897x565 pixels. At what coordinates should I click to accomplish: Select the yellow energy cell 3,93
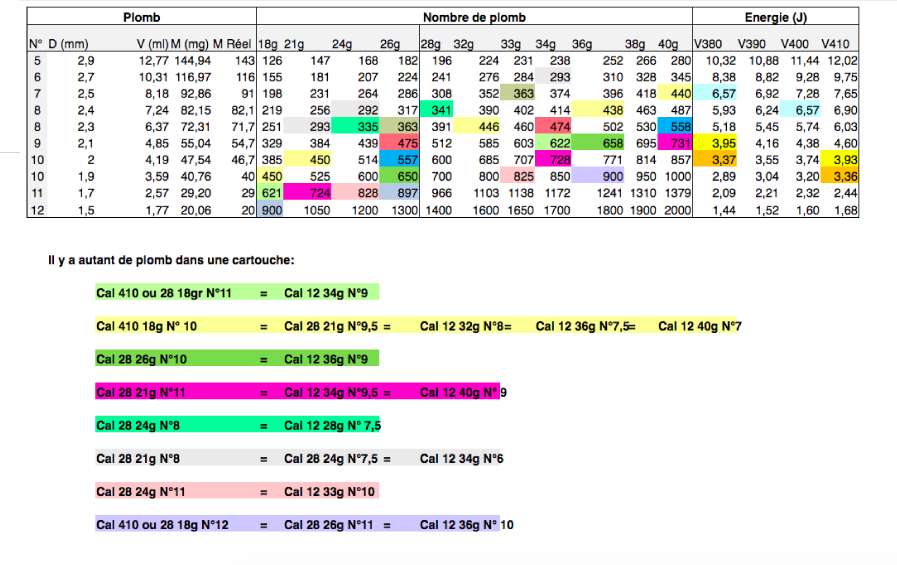tap(841, 158)
